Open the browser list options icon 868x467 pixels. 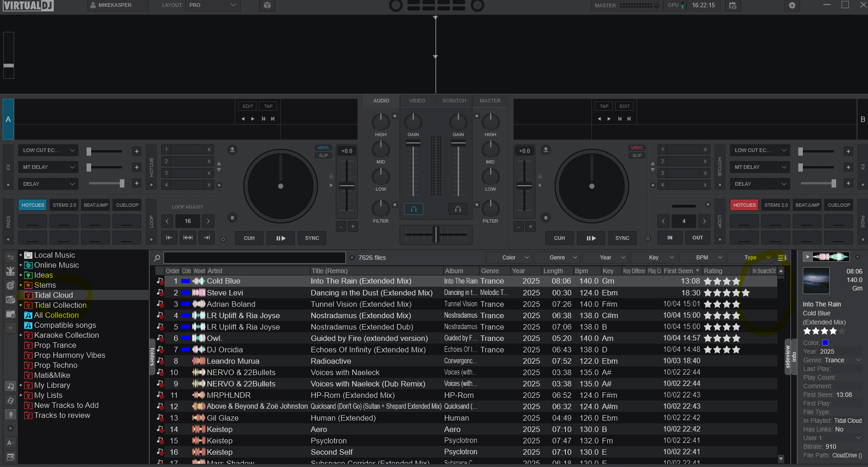782,258
